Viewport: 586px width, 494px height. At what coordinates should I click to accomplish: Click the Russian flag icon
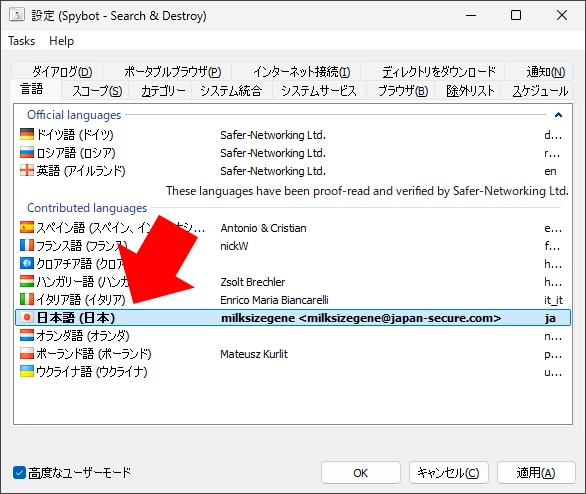click(x=27, y=152)
